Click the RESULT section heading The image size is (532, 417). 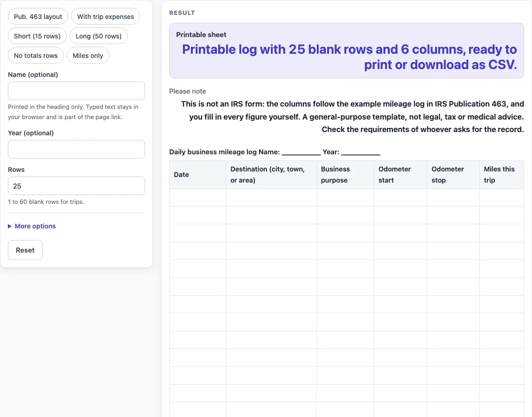tap(182, 13)
